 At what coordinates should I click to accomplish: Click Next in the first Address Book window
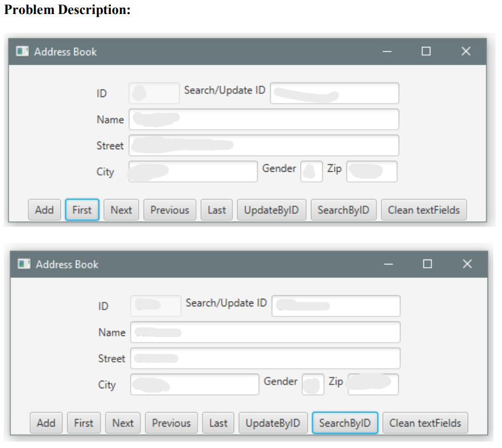tap(121, 209)
